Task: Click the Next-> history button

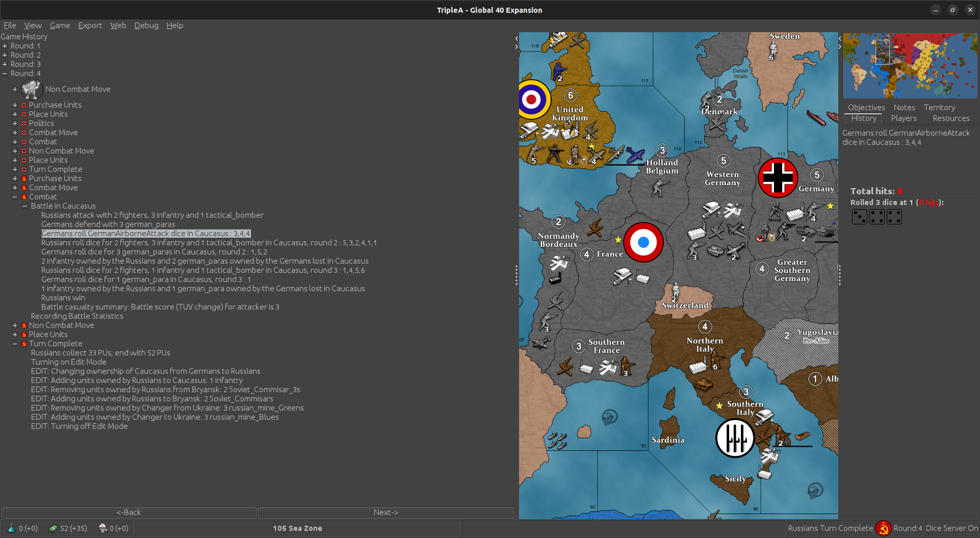Action: point(385,513)
